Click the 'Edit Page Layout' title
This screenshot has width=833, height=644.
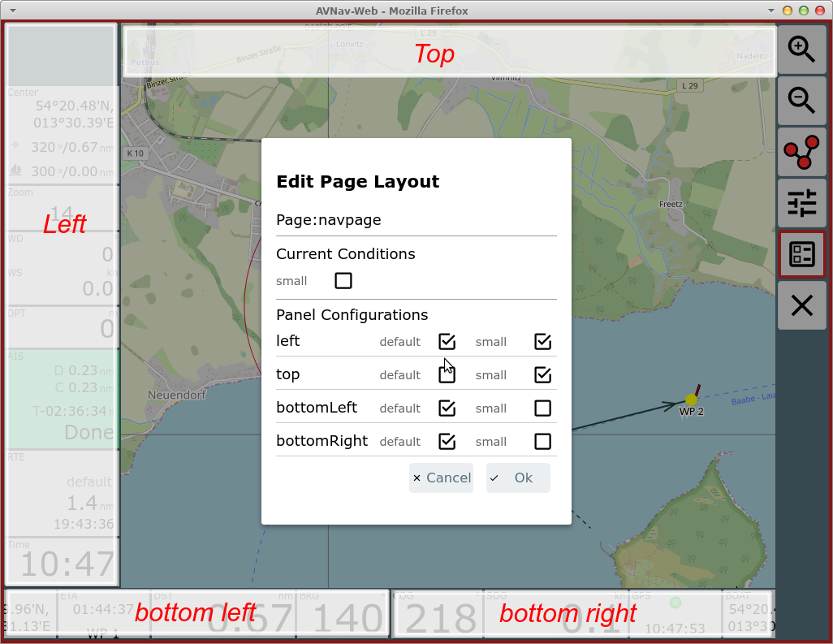point(357,182)
